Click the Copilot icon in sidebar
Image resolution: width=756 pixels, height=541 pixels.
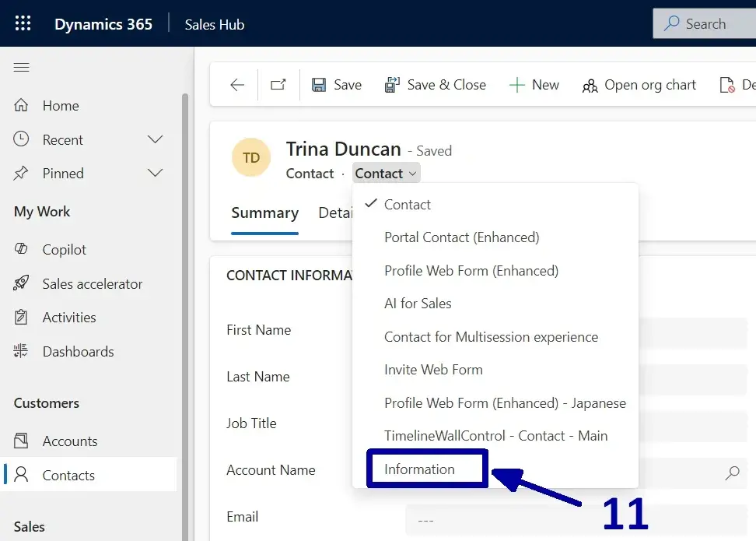tap(21, 248)
